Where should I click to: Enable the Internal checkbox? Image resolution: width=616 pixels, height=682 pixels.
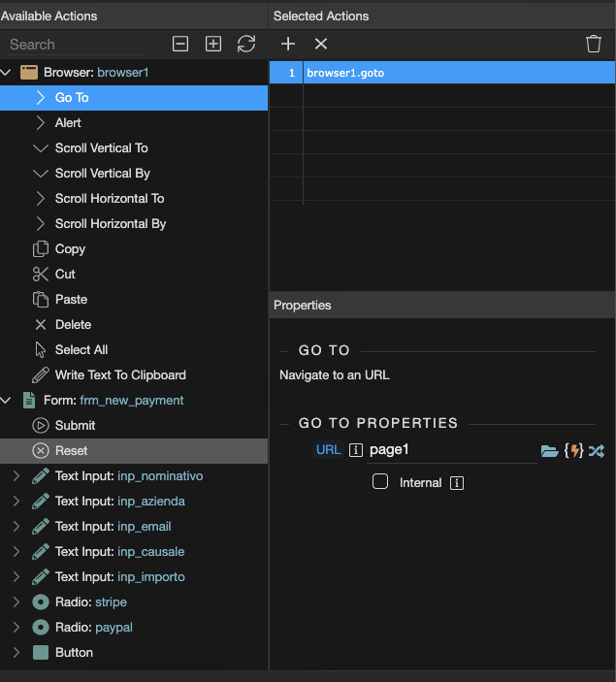(381, 482)
